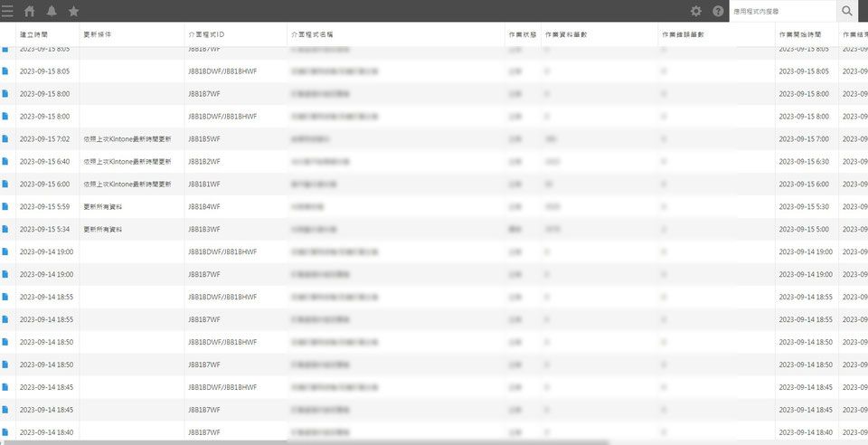Click 更新所有資料 in the JBB1B3WF row
868x445 pixels.
pos(103,229)
